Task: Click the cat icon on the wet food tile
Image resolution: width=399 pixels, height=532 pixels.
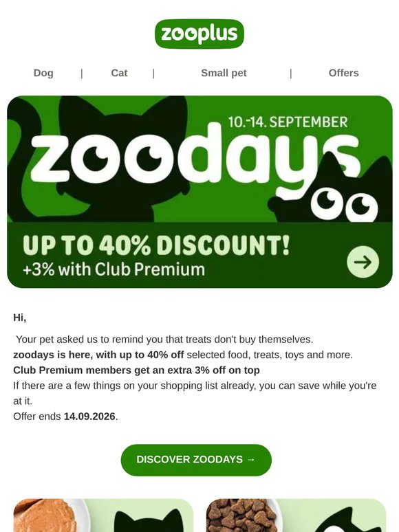Action: [149, 520]
